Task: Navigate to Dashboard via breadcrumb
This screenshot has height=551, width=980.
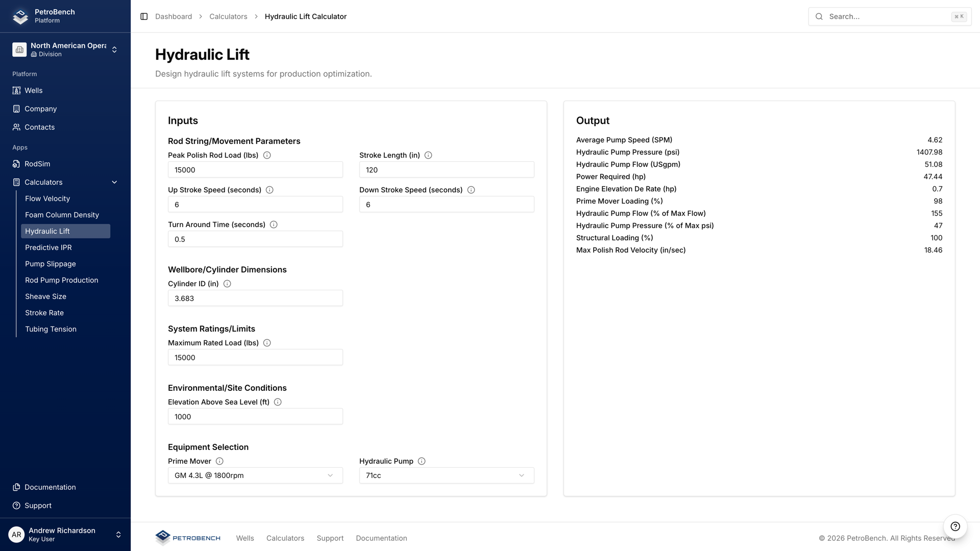Action: [174, 16]
